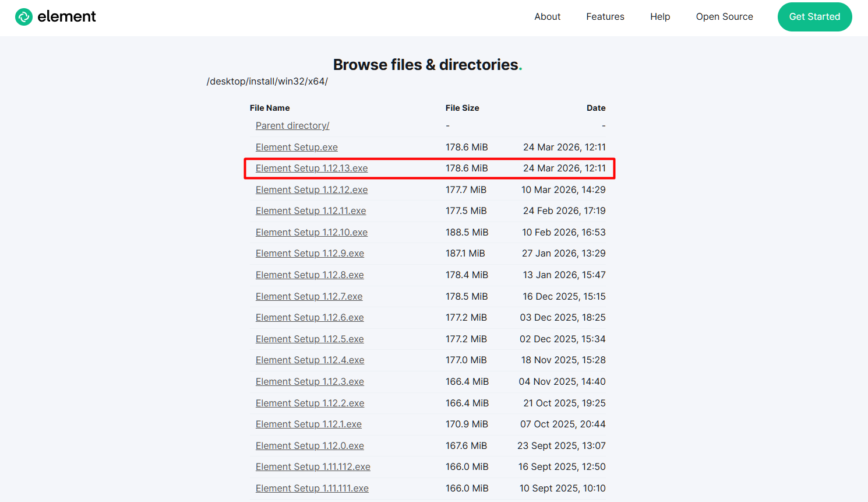
Task: Click the date 18 Nov 2025, 15:28
Action: 563,360
